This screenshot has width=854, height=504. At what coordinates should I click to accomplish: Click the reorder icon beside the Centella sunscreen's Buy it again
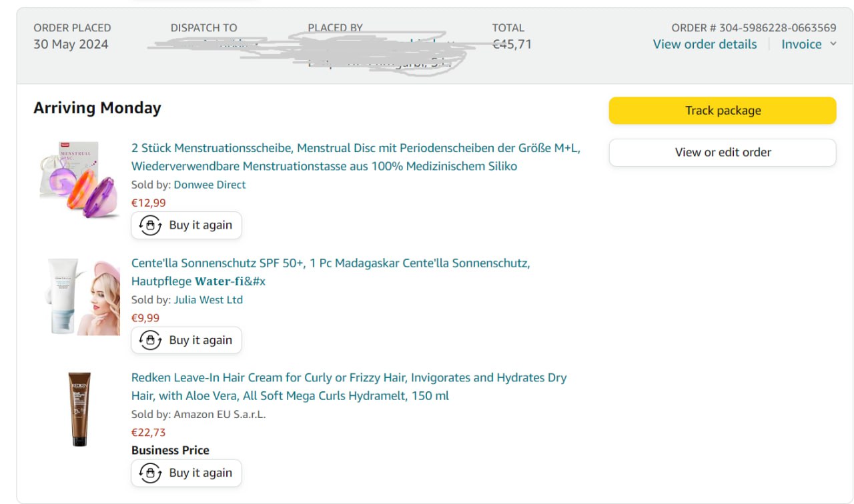click(x=151, y=340)
